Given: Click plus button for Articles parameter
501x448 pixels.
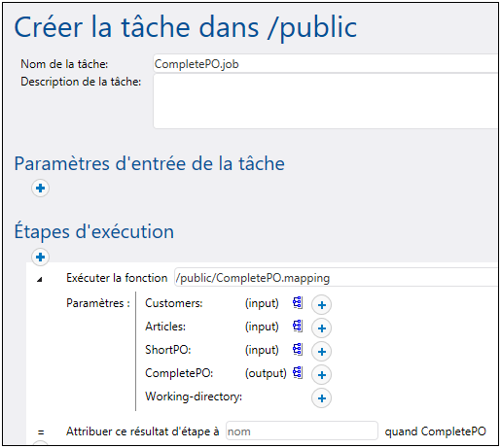Looking at the screenshot, I should 321,328.
